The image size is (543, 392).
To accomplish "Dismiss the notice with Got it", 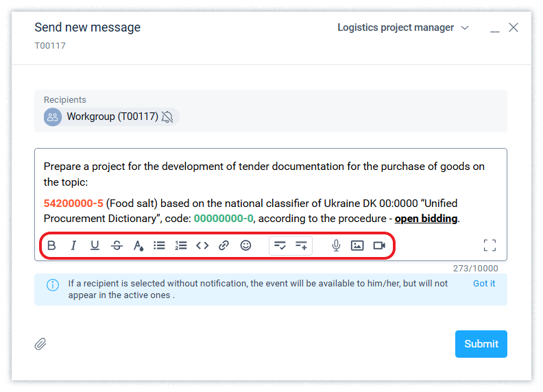I will (484, 284).
